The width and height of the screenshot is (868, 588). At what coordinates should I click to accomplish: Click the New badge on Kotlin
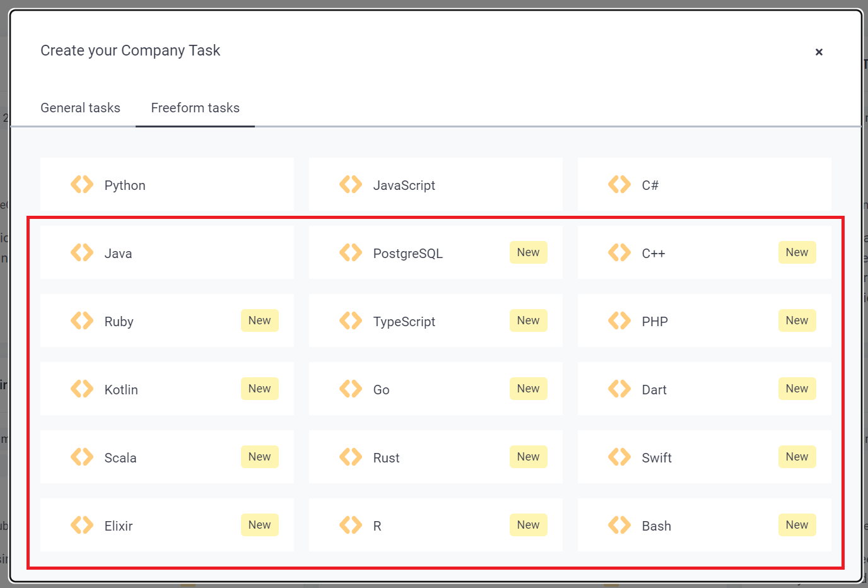259,389
